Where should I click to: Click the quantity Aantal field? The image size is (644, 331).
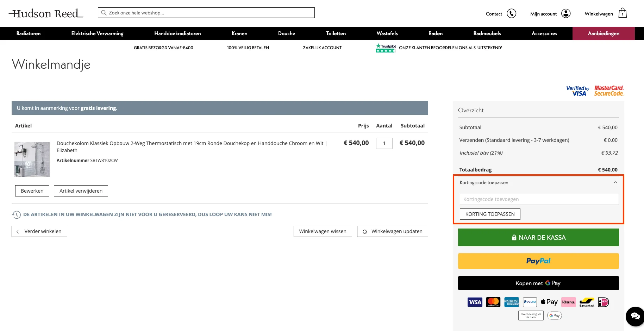pos(384,143)
